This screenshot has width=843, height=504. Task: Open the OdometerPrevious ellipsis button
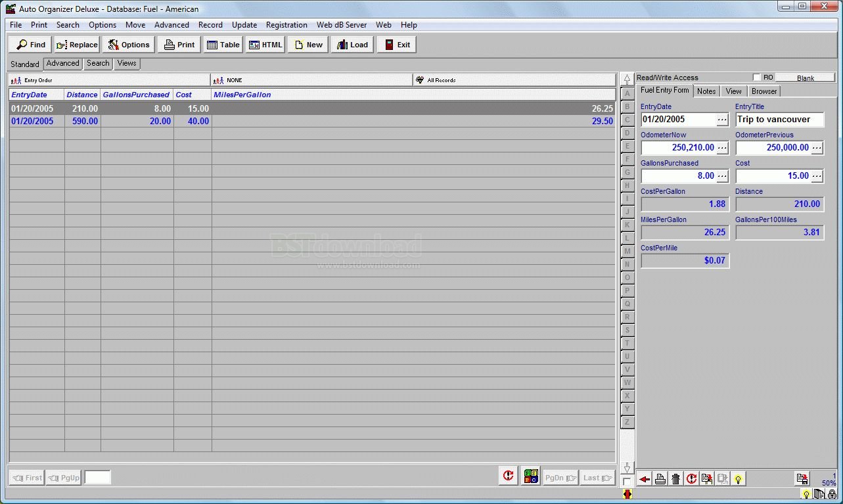tap(817, 148)
